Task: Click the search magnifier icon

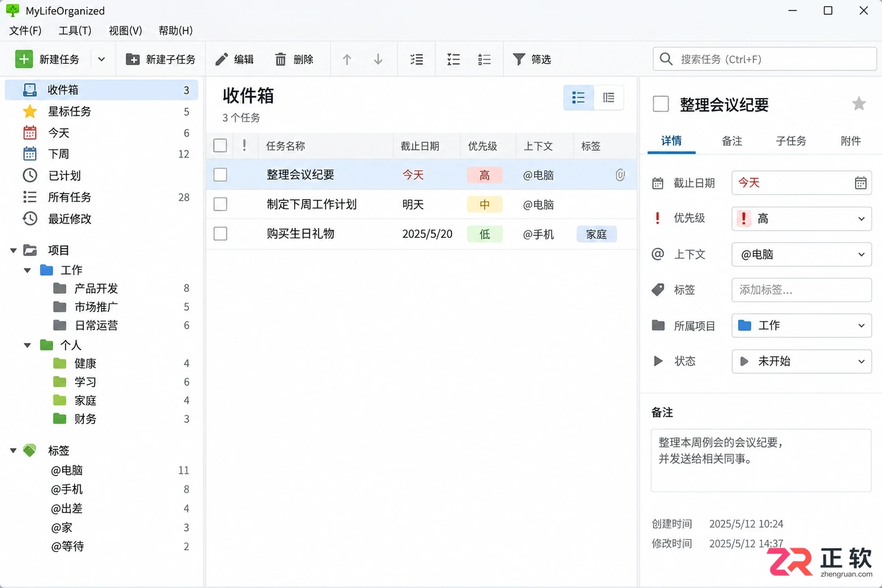Action: click(x=666, y=59)
